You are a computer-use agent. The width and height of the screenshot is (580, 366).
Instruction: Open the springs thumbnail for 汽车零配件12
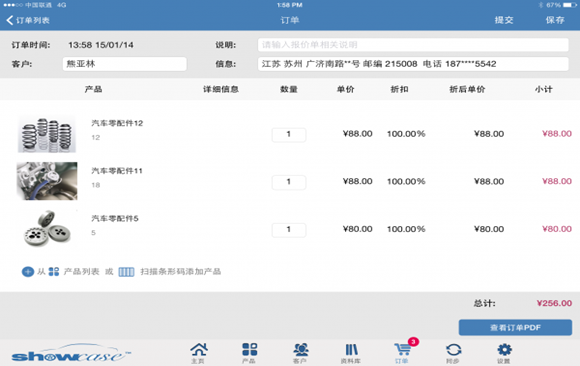click(x=47, y=134)
